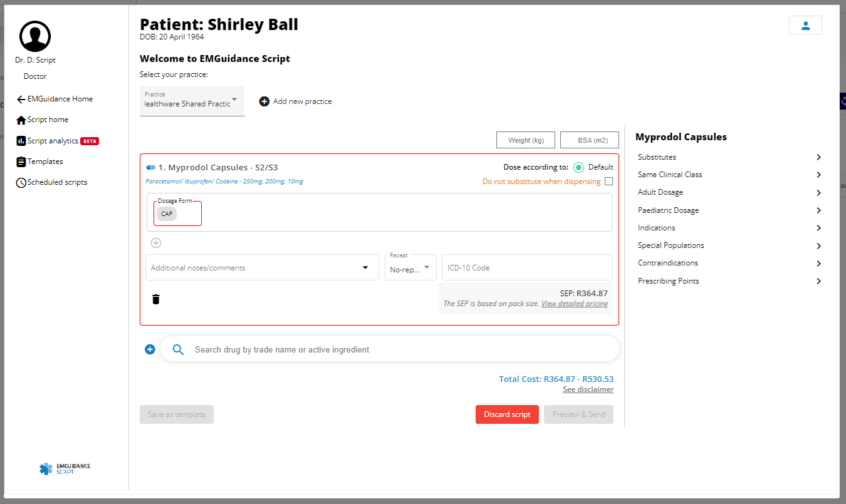Click the Dr. D. Script avatar image
Viewport: 846px width, 504px height.
tap(35, 36)
